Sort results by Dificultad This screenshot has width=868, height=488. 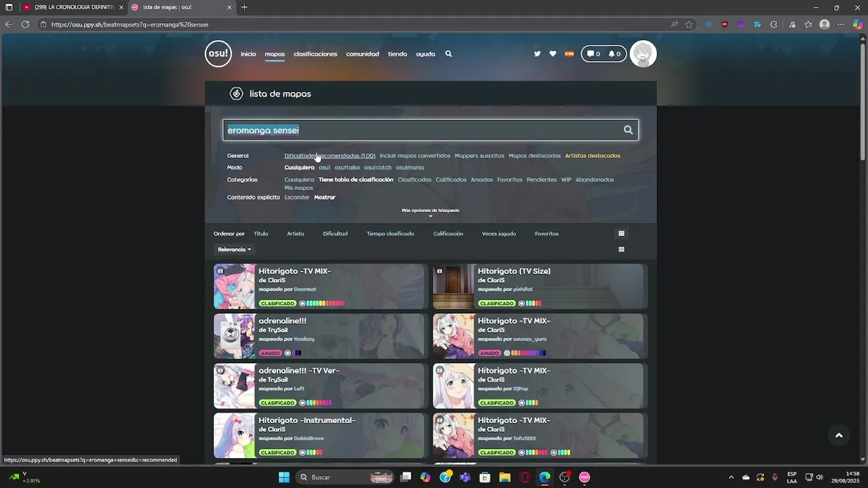[x=335, y=233]
